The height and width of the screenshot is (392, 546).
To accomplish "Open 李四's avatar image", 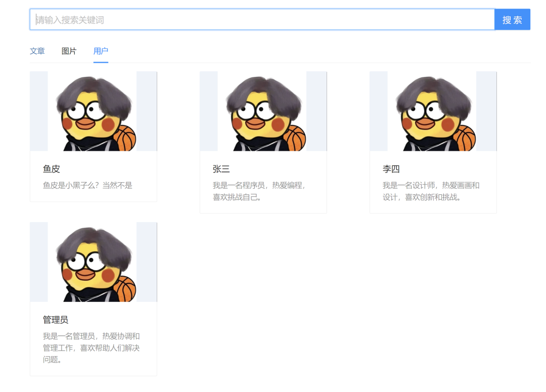I will (433, 111).
